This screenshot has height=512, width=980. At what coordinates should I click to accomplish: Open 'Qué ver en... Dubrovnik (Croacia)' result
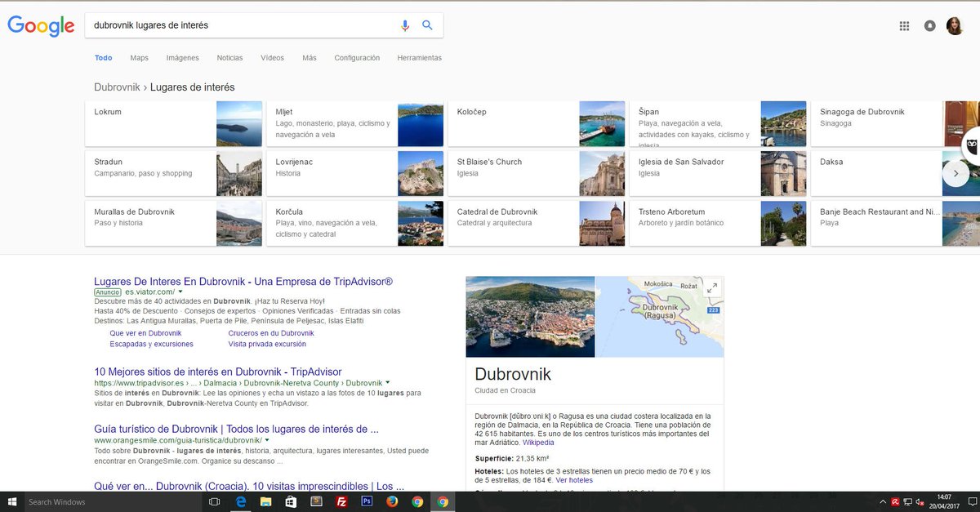(x=249, y=485)
